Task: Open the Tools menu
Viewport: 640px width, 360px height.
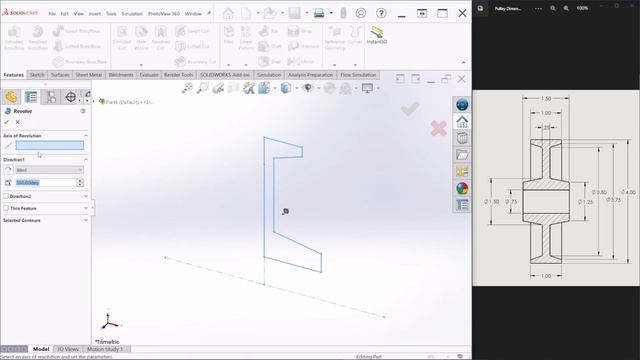Action: coord(111,13)
